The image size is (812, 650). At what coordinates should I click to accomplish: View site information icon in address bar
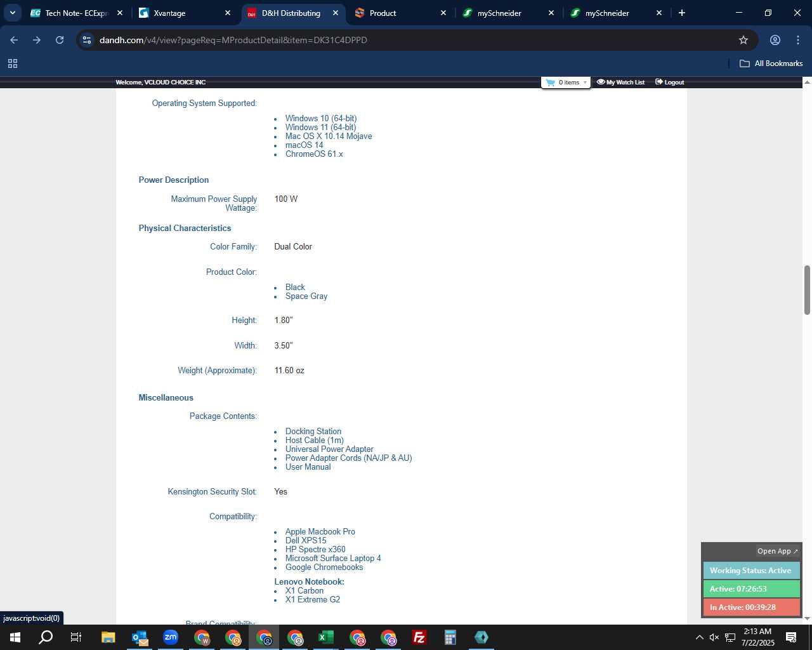coord(87,40)
